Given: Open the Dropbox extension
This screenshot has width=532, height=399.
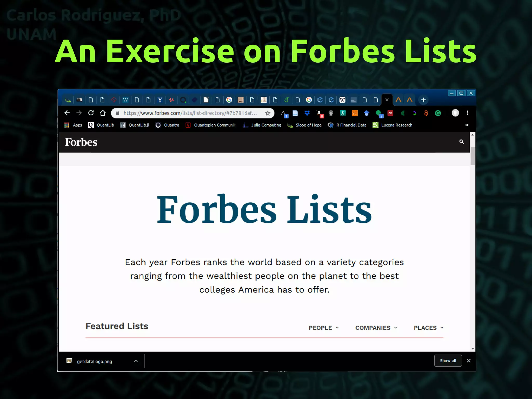Looking at the screenshot, I should (307, 113).
